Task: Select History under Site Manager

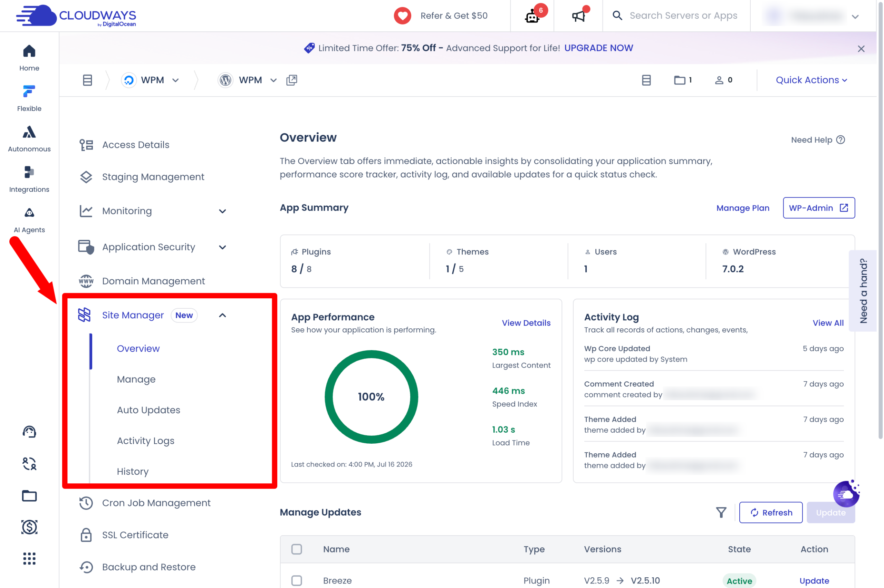Action: pos(133,472)
